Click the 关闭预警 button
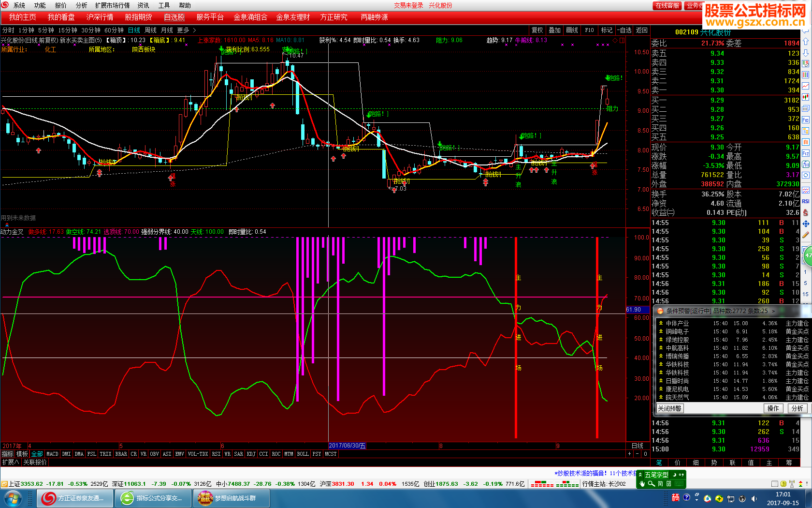The width and height of the screenshot is (812, 508). point(669,408)
